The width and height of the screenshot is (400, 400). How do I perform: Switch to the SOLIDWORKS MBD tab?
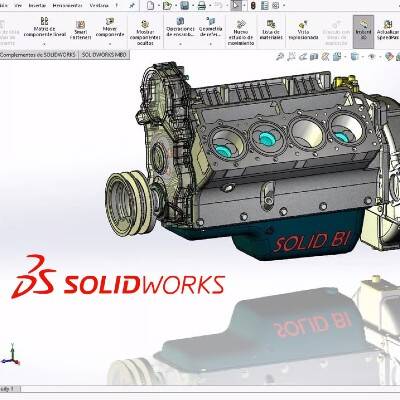104,55
